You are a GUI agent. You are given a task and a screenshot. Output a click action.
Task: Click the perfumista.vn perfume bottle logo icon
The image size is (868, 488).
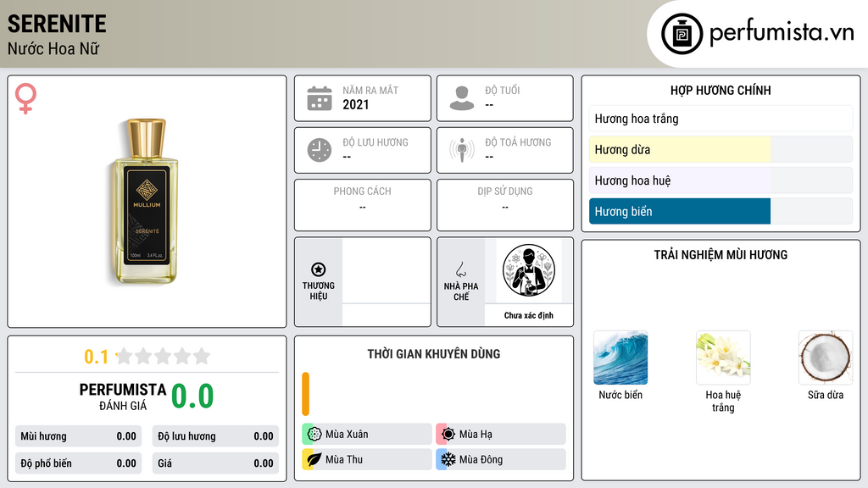pos(682,34)
